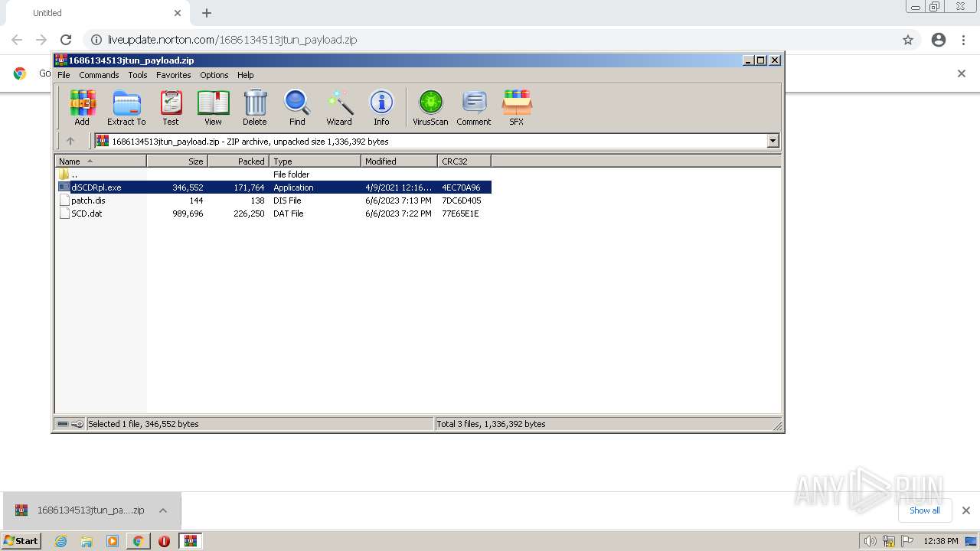Open the Favorites menu
The width and height of the screenshot is (980, 551).
point(174,75)
